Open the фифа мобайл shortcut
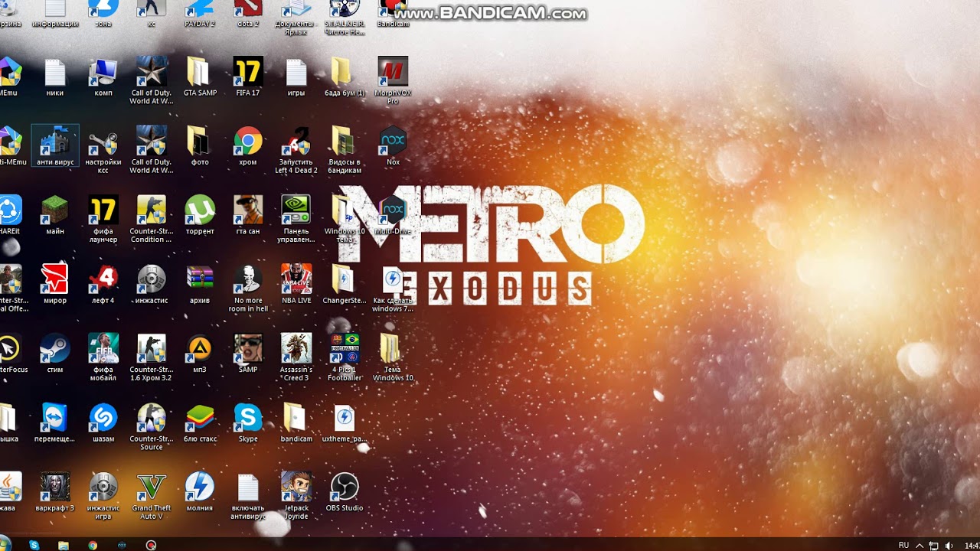The height and width of the screenshot is (551, 980). click(103, 357)
